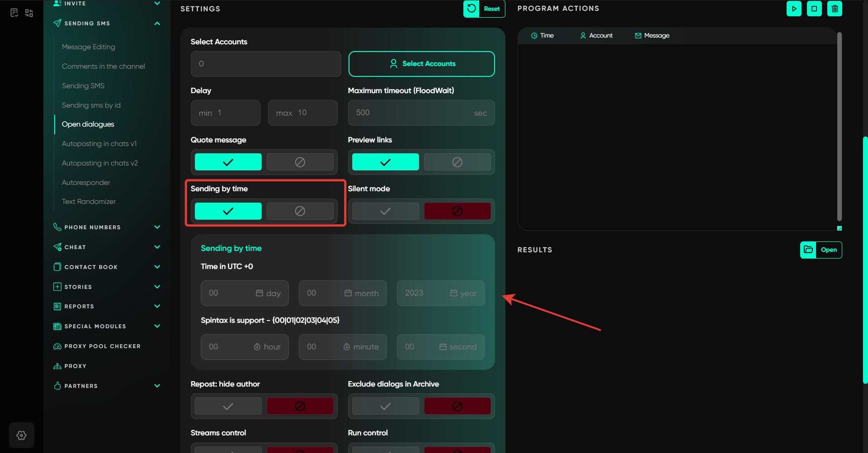Click the play icon in Program Actions
868x453 pixels.
[x=794, y=9]
